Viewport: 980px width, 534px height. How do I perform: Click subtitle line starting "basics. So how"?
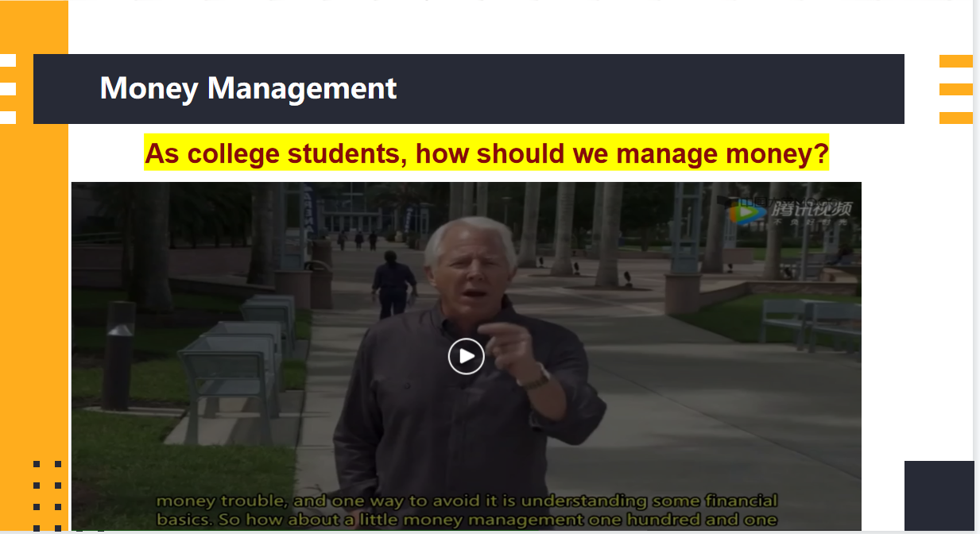coord(466,520)
